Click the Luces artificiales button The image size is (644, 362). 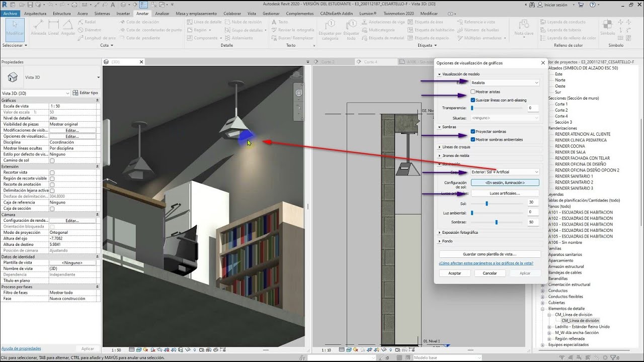point(505,193)
